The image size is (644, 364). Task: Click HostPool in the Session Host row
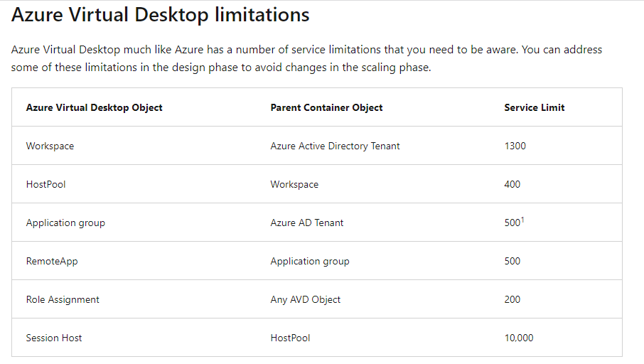click(x=291, y=338)
